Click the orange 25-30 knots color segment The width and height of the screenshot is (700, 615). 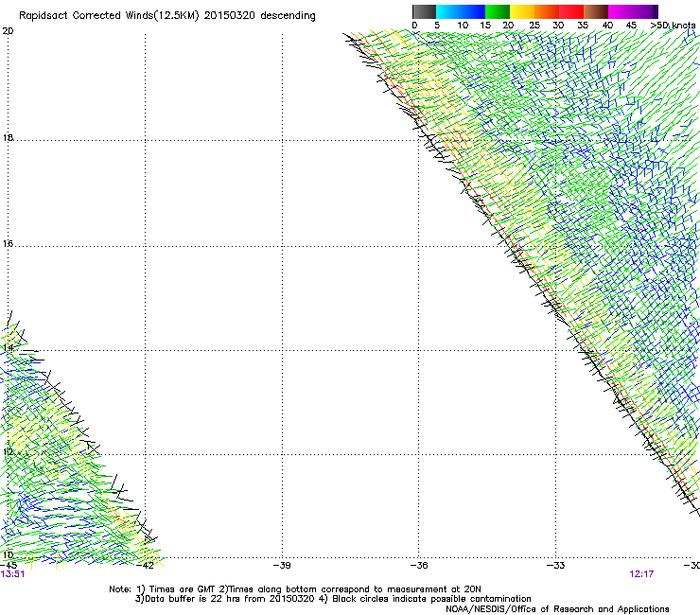(x=547, y=11)
